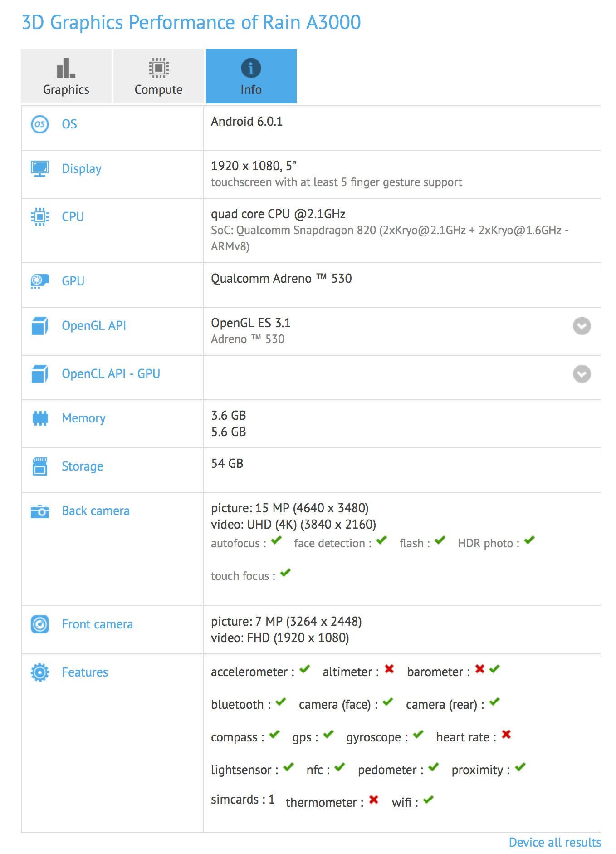
Task: Click the autofocus check mark
Action: (x=276, y=540)
